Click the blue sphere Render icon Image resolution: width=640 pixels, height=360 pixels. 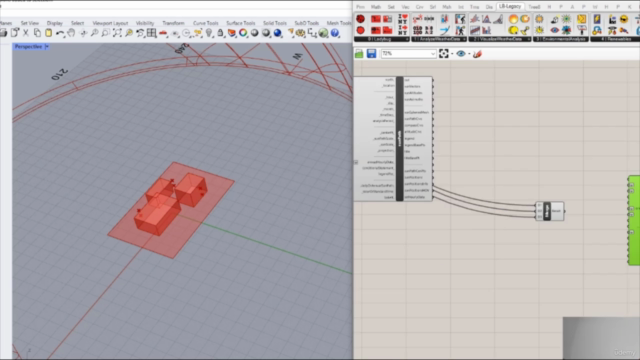(278, 33)
